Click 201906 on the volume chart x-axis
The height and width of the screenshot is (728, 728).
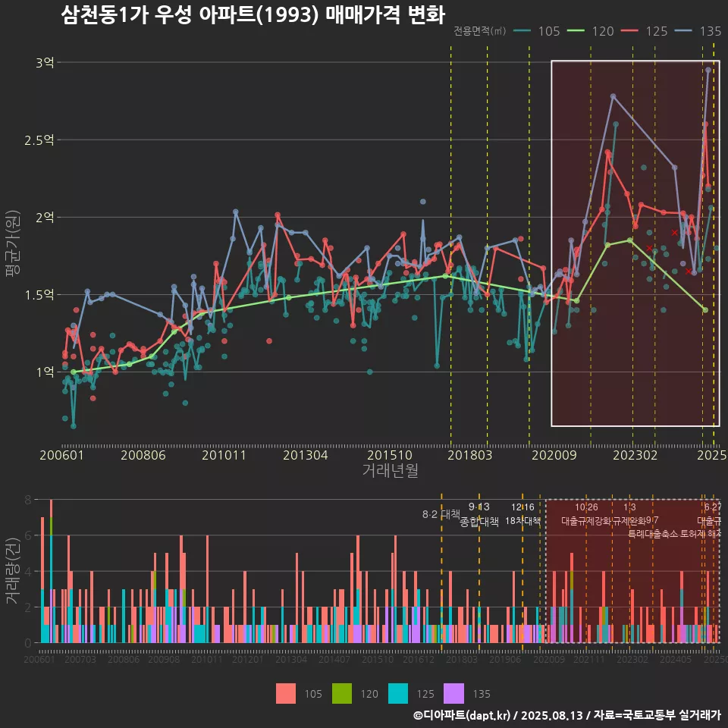pos(505,659)
